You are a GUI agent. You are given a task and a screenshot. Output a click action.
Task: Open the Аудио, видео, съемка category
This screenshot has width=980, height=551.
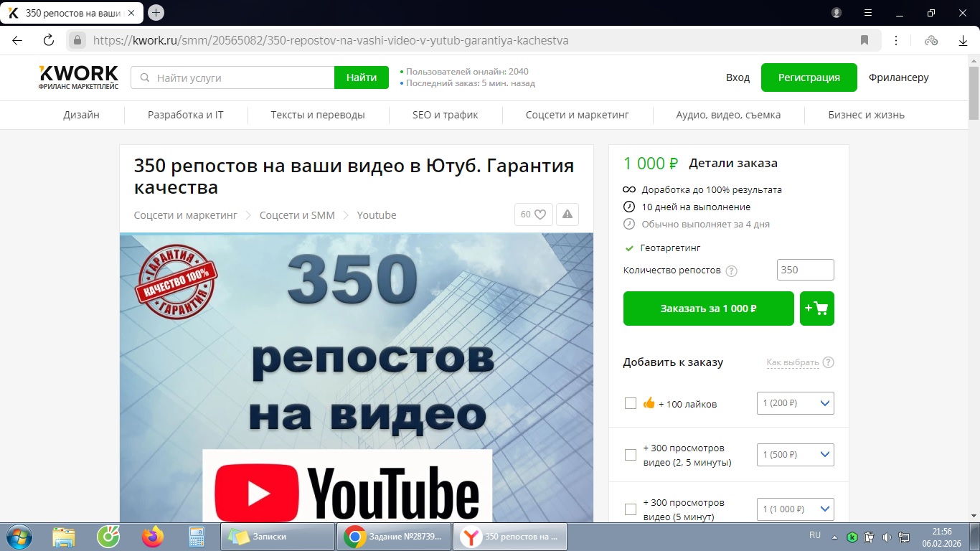click(x=728, y=115)
